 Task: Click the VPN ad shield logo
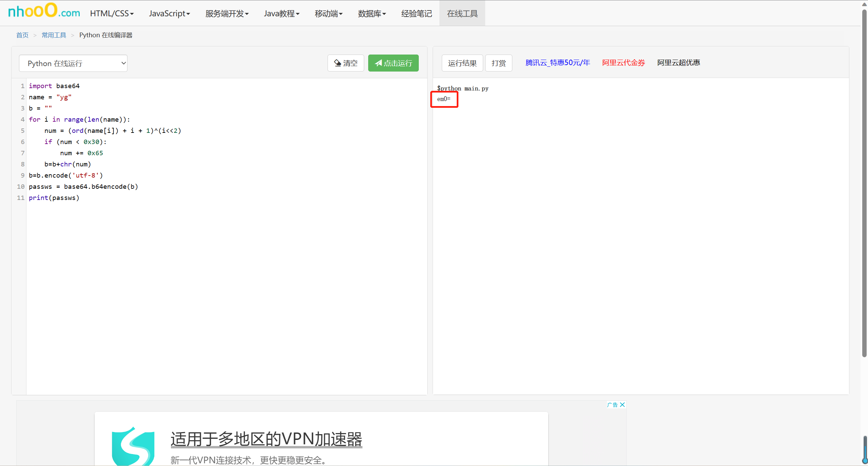[x=133, y=446]
